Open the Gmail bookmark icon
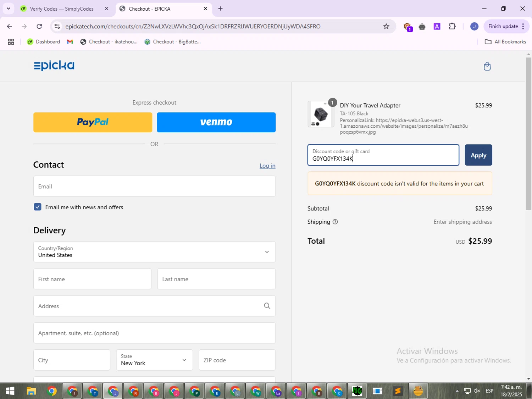This screenshot has width=532, height=399. point(70,42)
